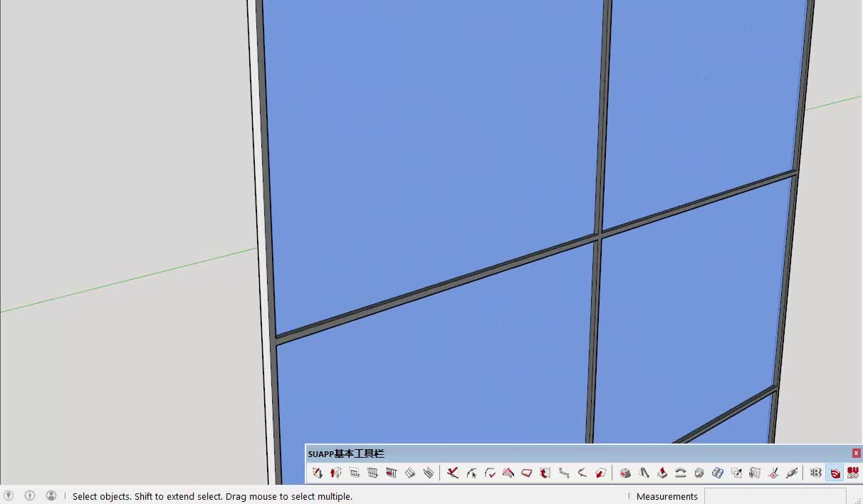863x504 pixels.
Task: Click the single gray stair steps icon
Action: [410, 473]
